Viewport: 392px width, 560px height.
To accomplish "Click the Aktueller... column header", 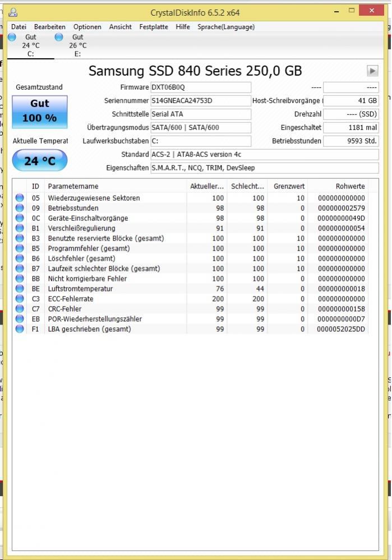I will click(x=206, y=186).
